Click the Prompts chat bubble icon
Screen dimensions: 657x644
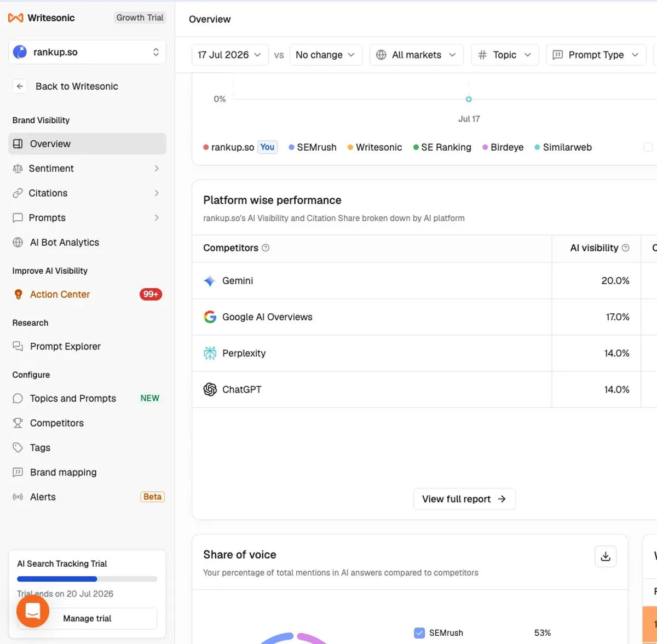click(18, 218)
